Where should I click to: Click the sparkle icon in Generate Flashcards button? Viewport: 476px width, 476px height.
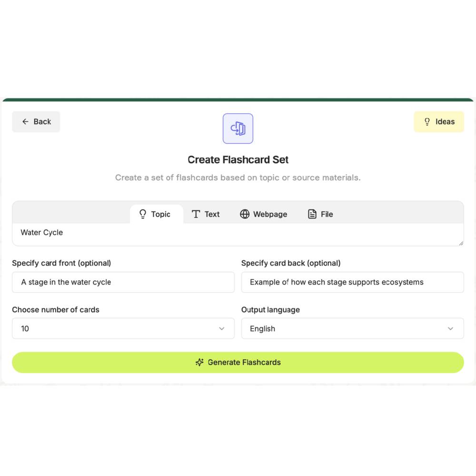pos(199,362)
